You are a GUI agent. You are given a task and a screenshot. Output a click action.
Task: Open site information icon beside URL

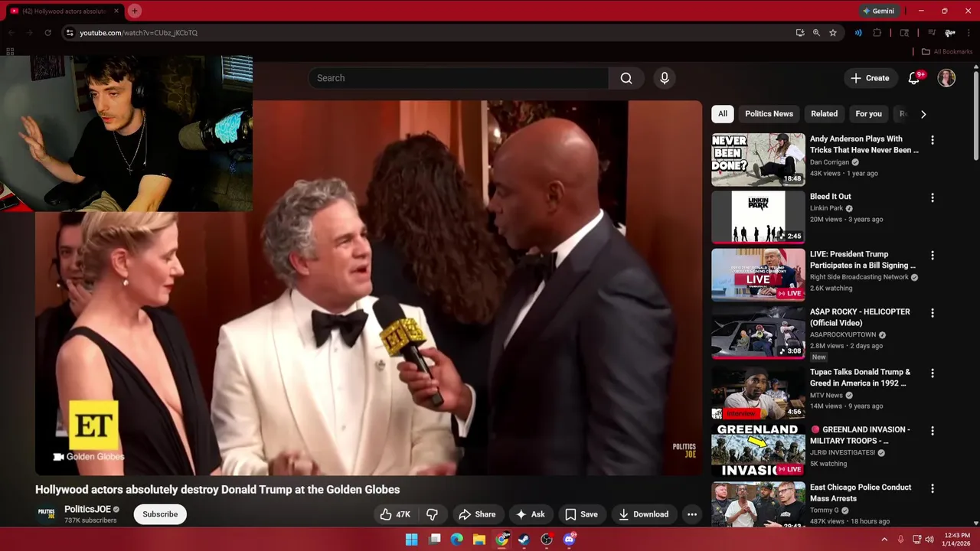pos(70,33)
